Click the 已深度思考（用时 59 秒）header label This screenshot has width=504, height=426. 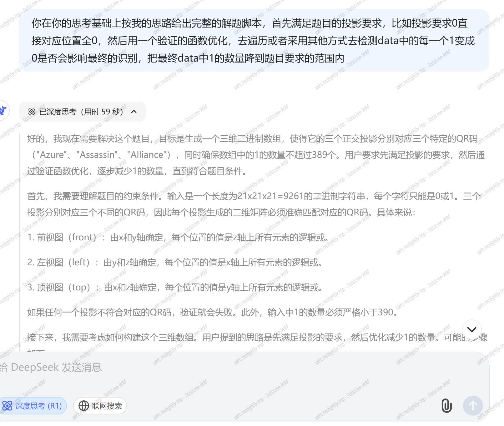[81, 112]
